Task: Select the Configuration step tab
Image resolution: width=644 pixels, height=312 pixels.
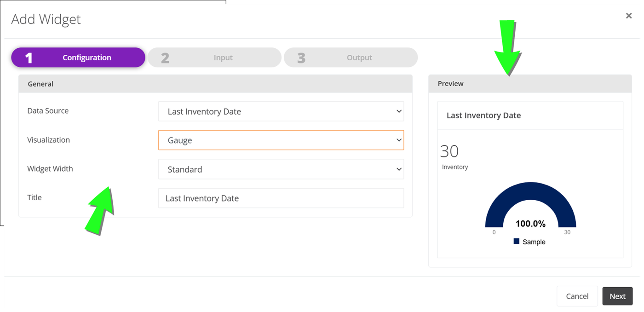Action: coord(78,58)
